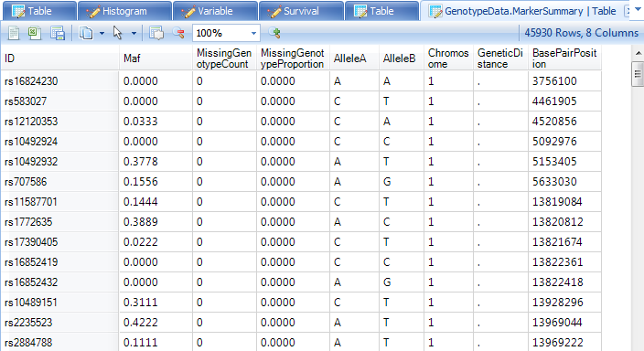This screenshot has height=351, width=644.
Task: Select the rs583027 ID cell
Action: click(60, 101)
